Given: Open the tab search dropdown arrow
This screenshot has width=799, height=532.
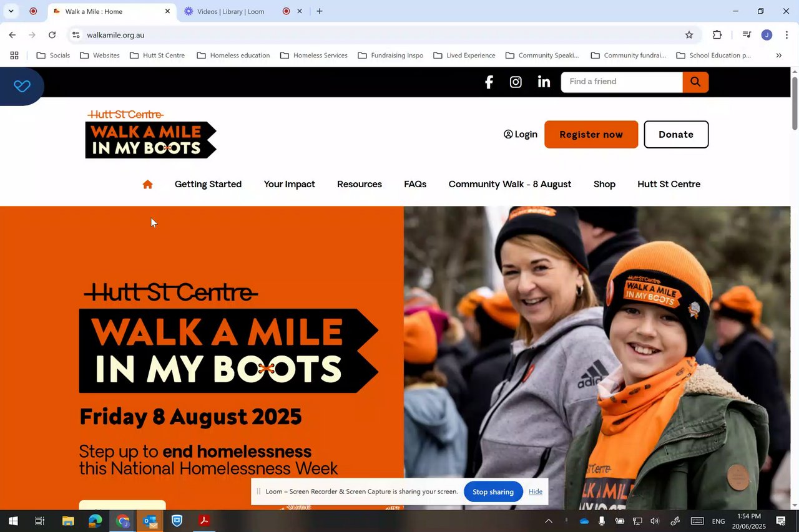Looking at the screenshot, I should coord(11,11).
